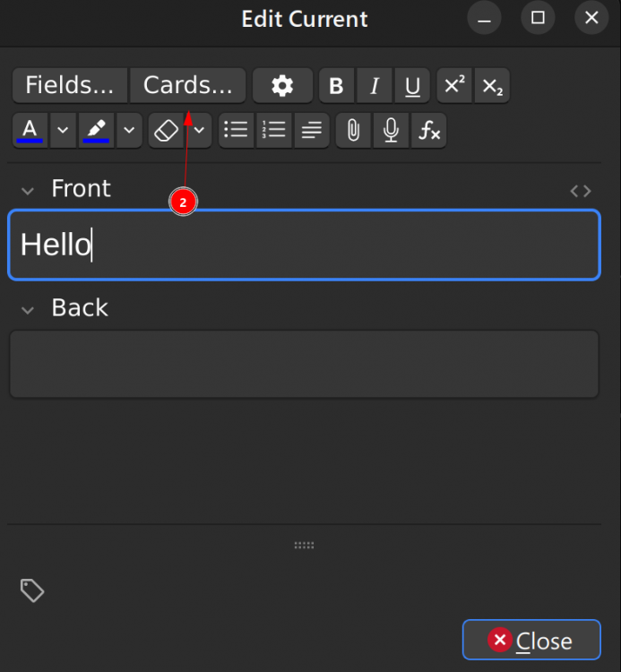The height and width of the screenshot is (672, 621).
Task: Open the editor options gear
Action: 282,85
